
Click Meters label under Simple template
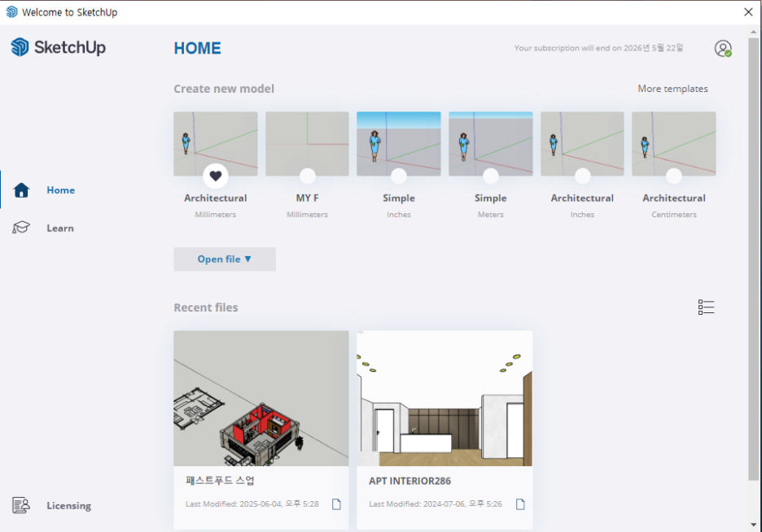pos(490,214)
